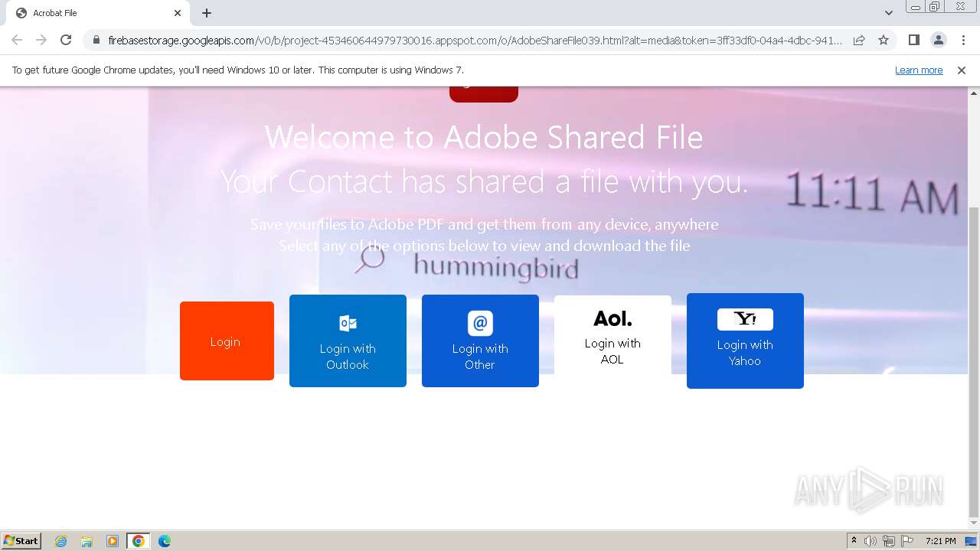Viewport: 980px width, 551px height.
Task: Go back to previous page
Action: pyautogui.click(x=17, y=40)
